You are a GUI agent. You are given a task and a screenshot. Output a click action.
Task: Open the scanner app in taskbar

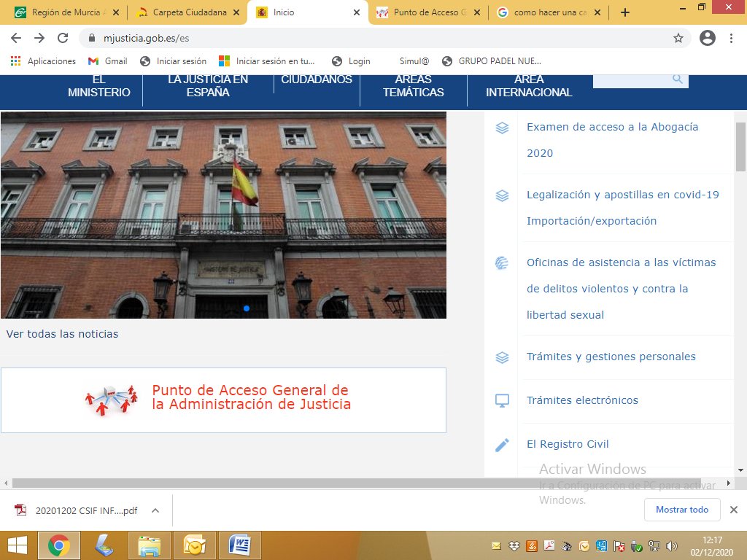click(x=103, y=545)
